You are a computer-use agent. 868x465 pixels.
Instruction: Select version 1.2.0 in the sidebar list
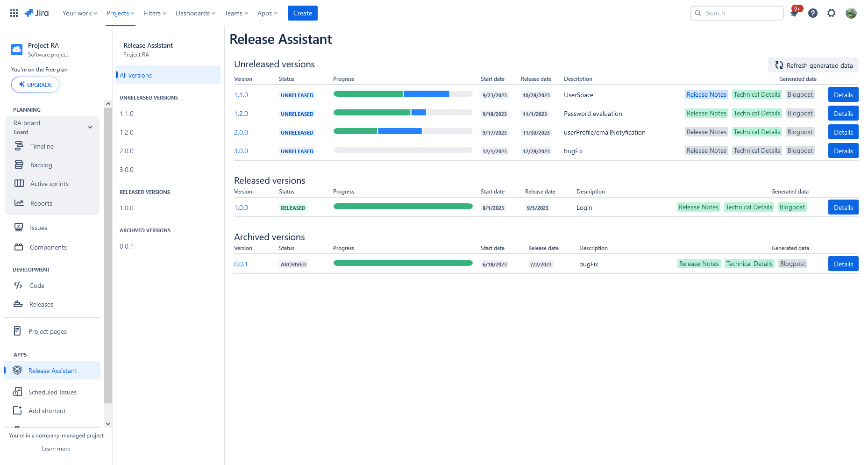point(127,132)
